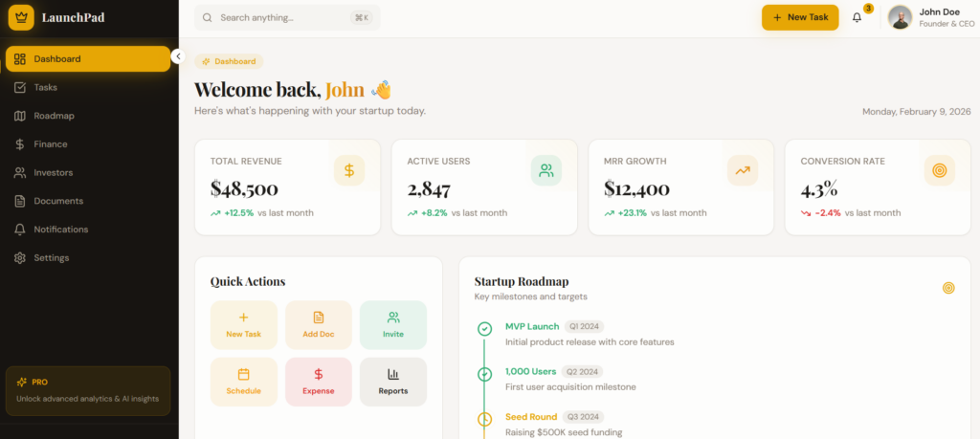Select Finance in the sidebar
Viewport: 980px width, 439px height.
point(88,144)
